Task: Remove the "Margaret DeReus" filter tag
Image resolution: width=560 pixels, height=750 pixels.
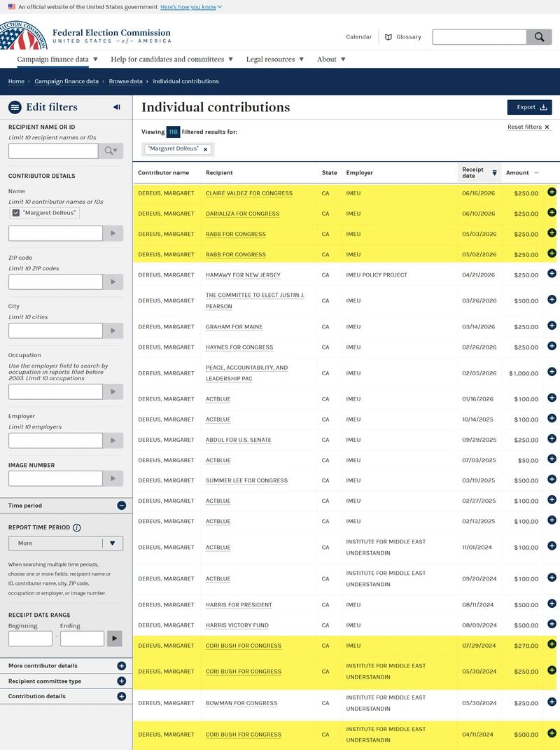Action: [206, 149]
